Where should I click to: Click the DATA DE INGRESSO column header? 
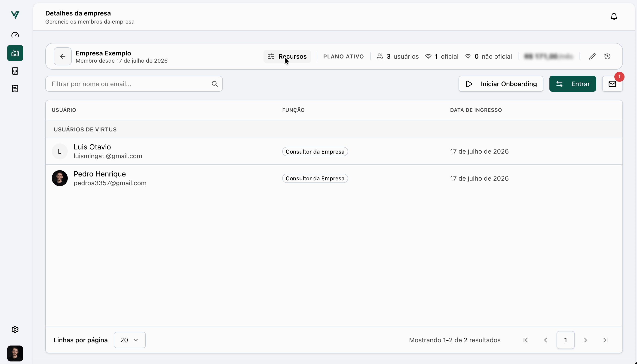click(476, 110)
